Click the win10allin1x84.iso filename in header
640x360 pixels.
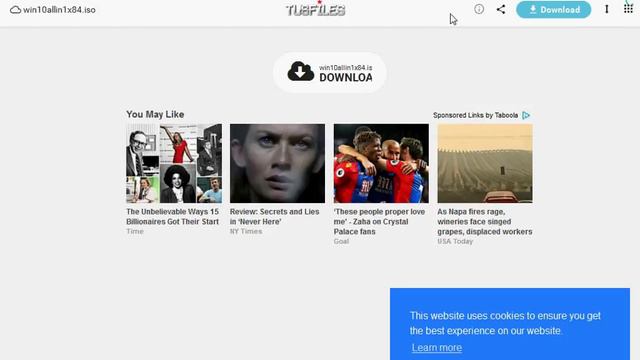click(x=59, y=10)
